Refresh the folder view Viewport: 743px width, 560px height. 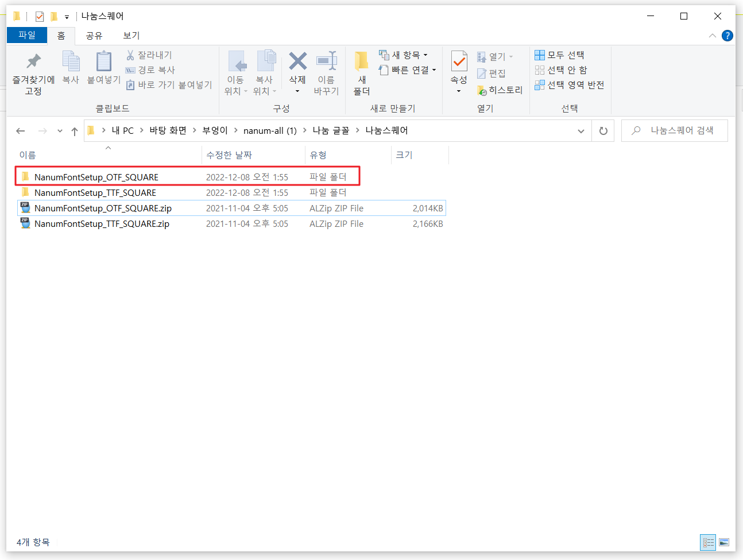(603, 131)
